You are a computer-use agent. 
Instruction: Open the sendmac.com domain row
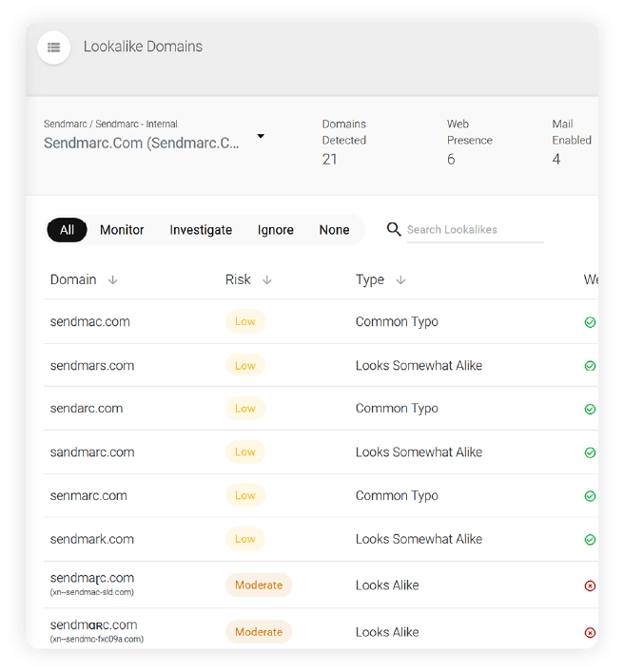coord(321,321)
